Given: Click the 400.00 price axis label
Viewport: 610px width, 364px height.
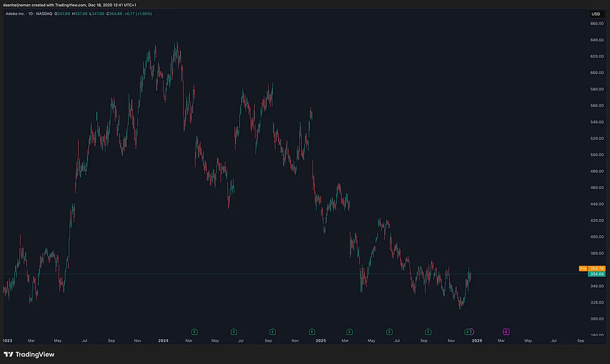Looking at the screenshot, I should [597, 236].
